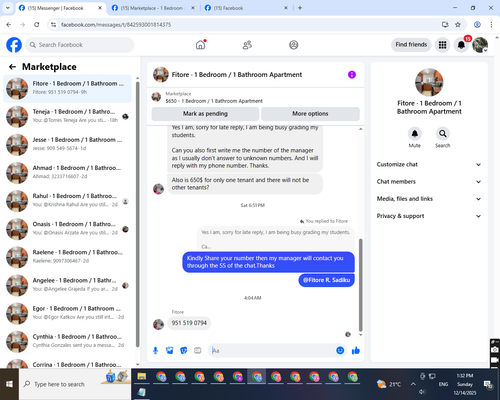Image resolution: width=500 pixels, height=400 pixels.
Task: Open the Ahmad conversation
Action: pos(68,173)
